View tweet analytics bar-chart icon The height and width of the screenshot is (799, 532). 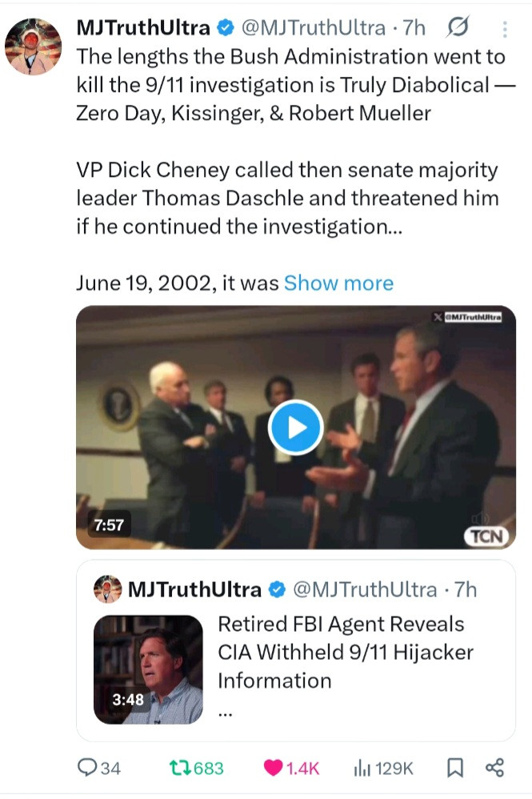pos(361,768)
